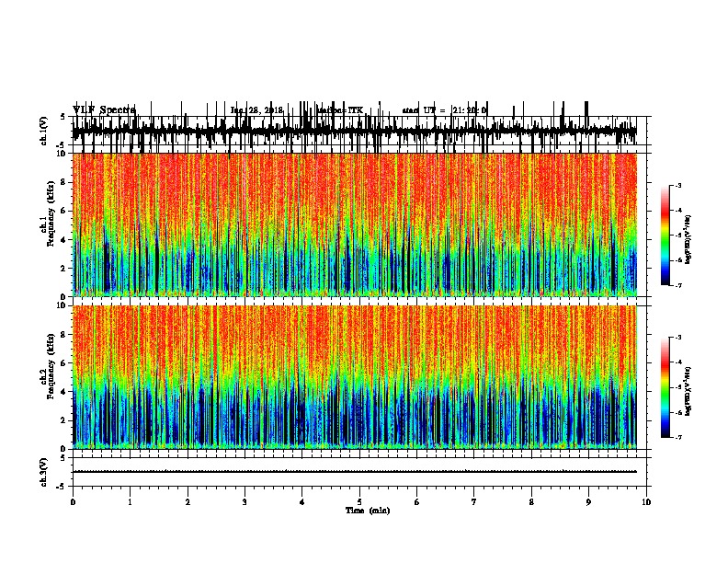Image resolution: width=728 pixels, height=563 pixels.
Task: Click the '6' kHz tick on ch.2 spectrogram axis
Action: [x=64, y=363]
